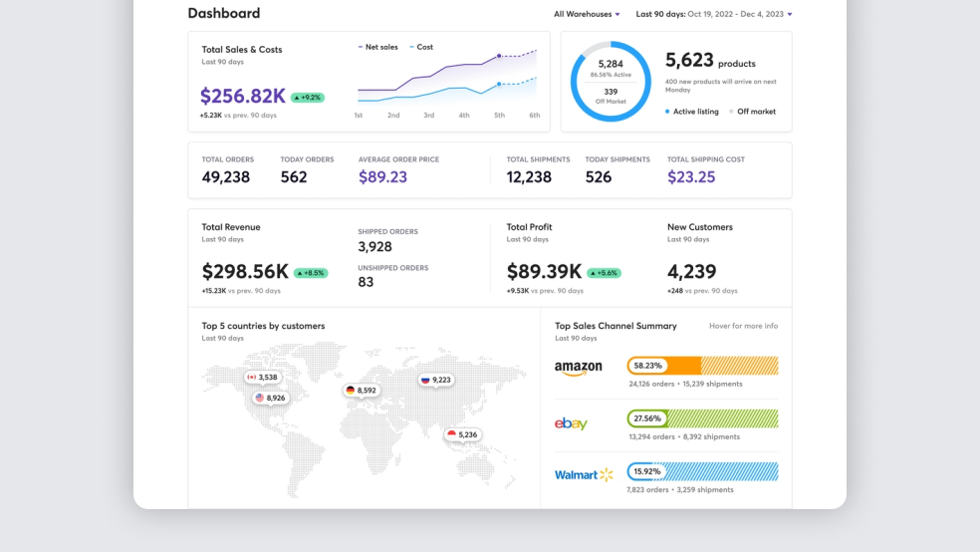
Task: Select the USA flag marker showing 8,926
Action: pyautogui.click(x=270, y=398)
